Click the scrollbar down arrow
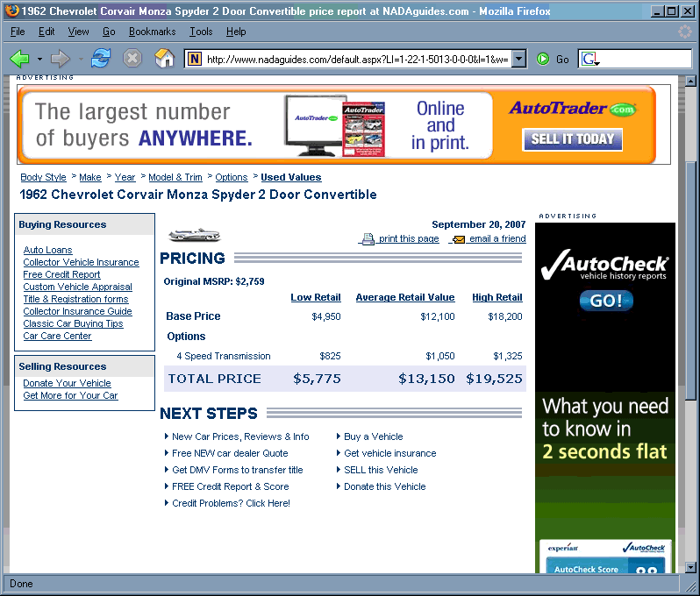 point(690,567)
